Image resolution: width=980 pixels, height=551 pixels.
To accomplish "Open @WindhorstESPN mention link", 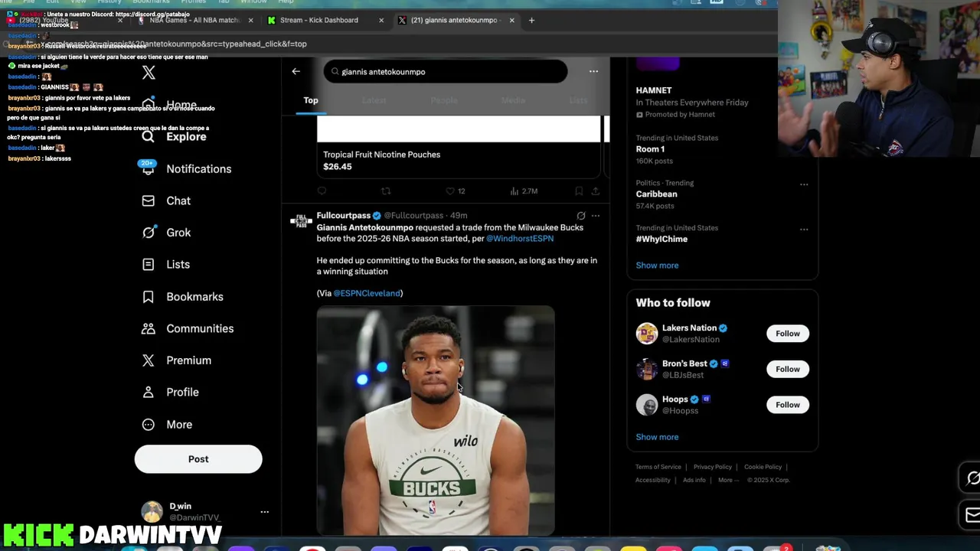I will click(520, 239).
